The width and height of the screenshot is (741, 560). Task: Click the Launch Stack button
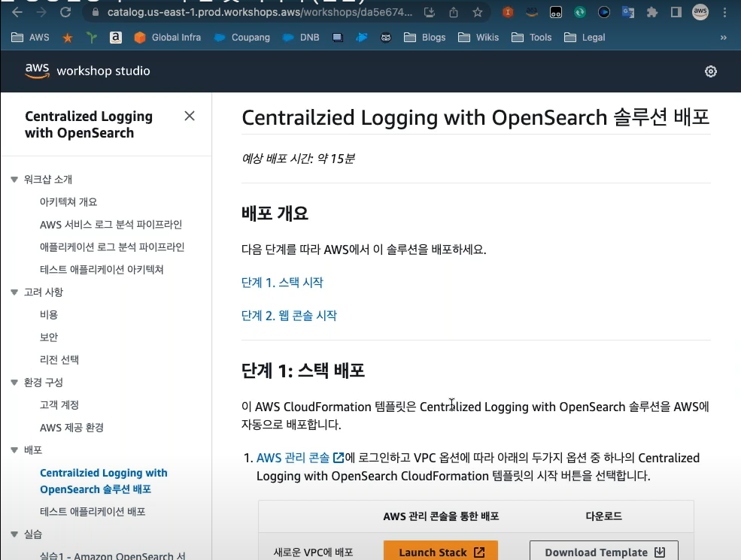[x=441, y=552]
